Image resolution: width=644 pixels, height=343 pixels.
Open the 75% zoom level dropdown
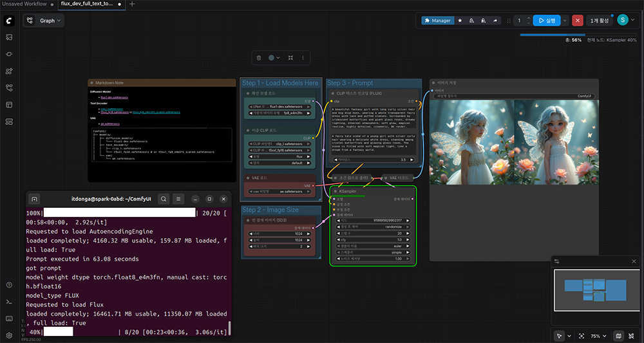pyautogui.click(x=598, y=336)
